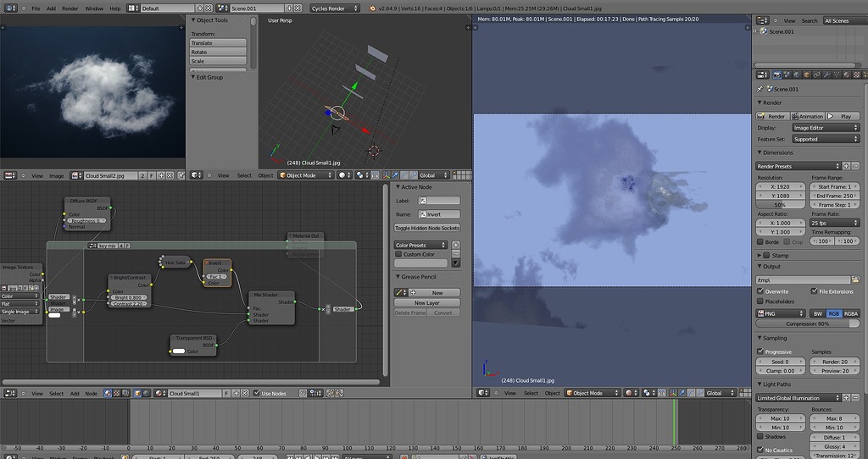Open the Modifiers wrench tab icon
868x459 pixels.
pos(826,75)
